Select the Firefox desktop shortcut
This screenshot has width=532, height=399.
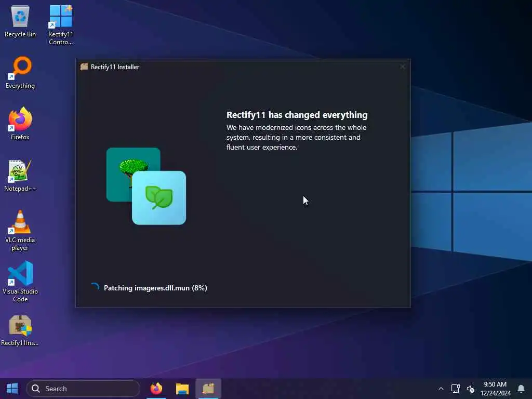(20, 124)
